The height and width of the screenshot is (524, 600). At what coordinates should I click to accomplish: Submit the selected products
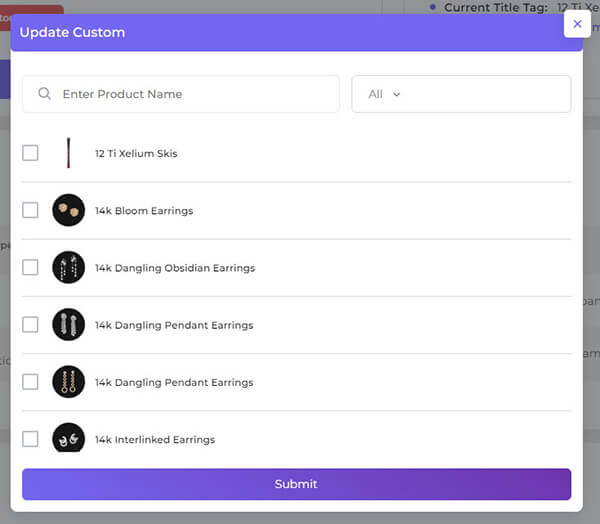(x=297, y=484)
